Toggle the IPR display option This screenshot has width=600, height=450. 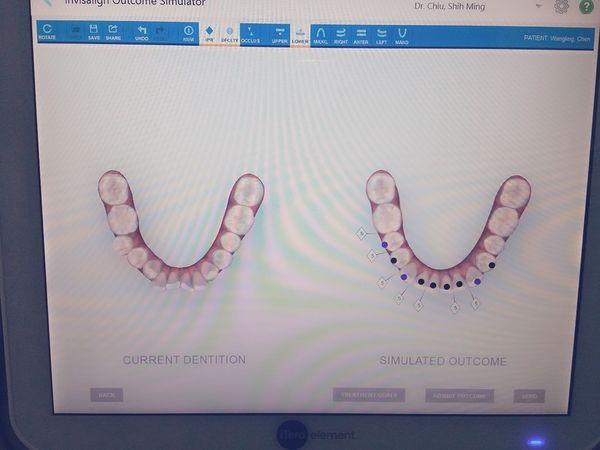(209, 34)
